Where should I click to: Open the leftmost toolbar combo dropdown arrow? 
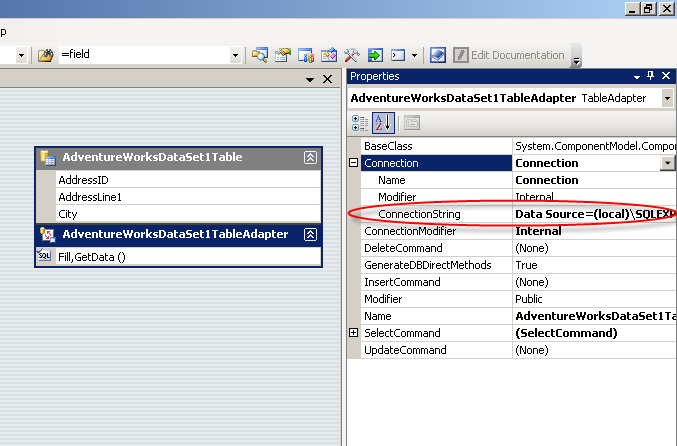[21, 55]
